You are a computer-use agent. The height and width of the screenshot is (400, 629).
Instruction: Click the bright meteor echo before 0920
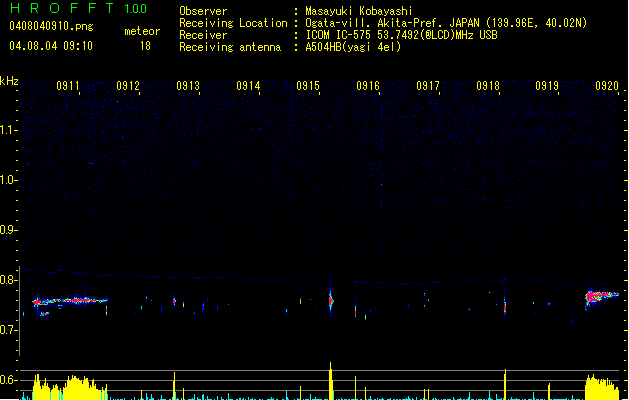(x=602, y=297)
